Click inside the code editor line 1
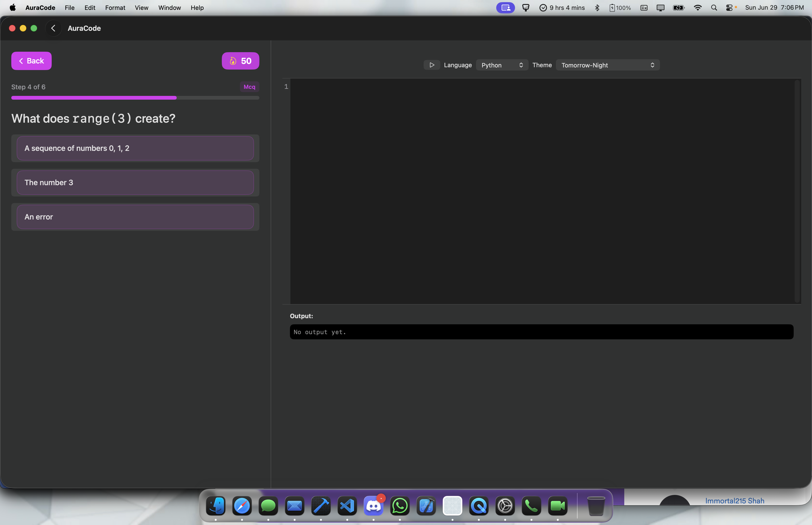 click(542, 87)
